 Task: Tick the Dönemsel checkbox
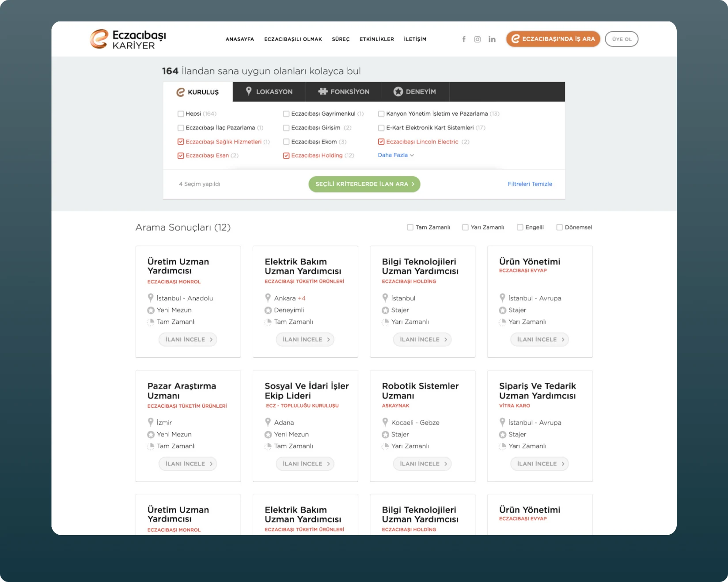(559, 227)
